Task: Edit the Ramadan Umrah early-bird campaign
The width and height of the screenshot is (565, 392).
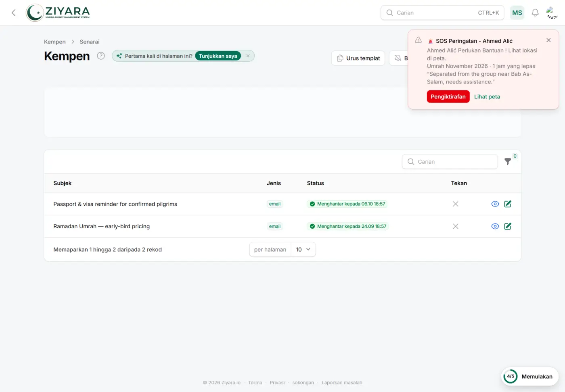Action: 508,226
